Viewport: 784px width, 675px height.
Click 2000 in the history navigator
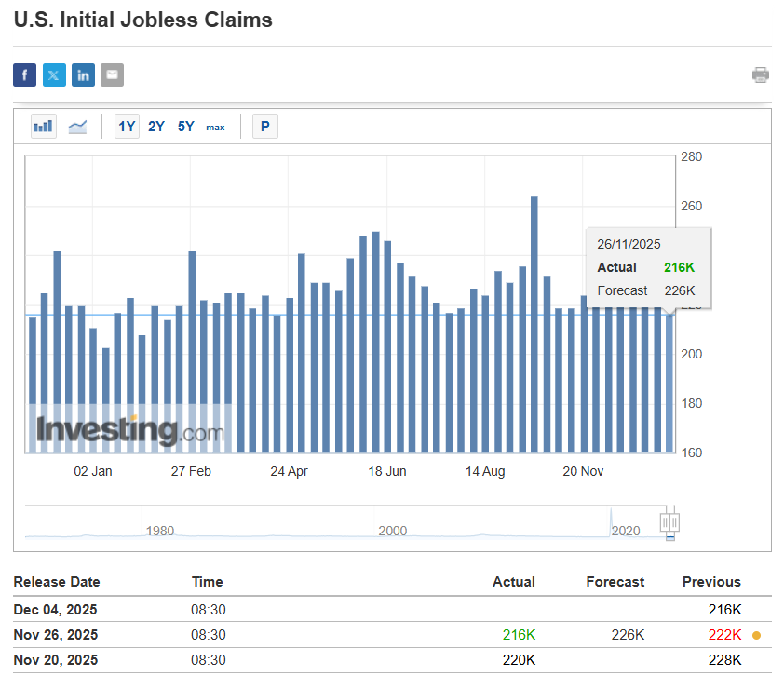point(393,531)
